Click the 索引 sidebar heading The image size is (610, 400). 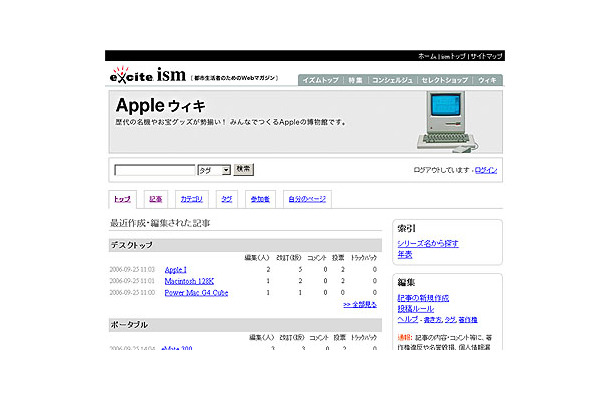coord(407,228)
